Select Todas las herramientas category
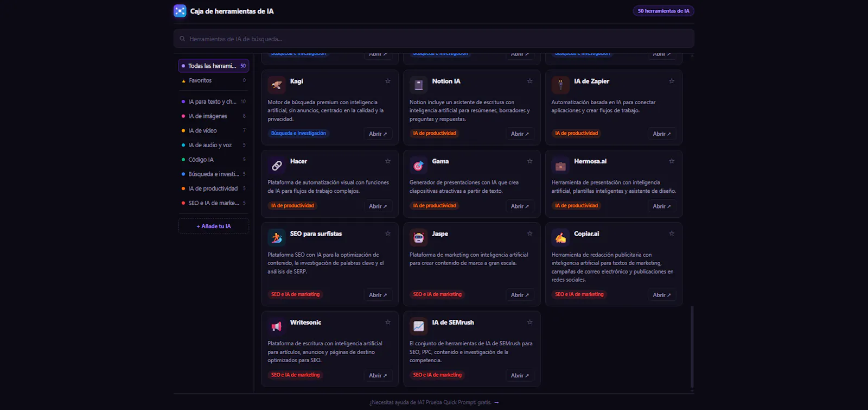 (214, 66)
